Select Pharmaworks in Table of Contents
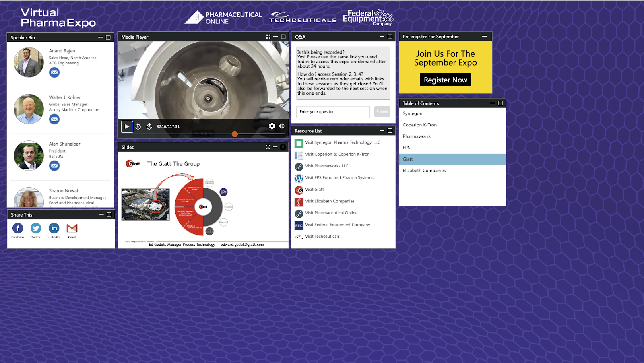Image resolution: width=644 pixels, height=363 pixels. (x=452, y=136)
